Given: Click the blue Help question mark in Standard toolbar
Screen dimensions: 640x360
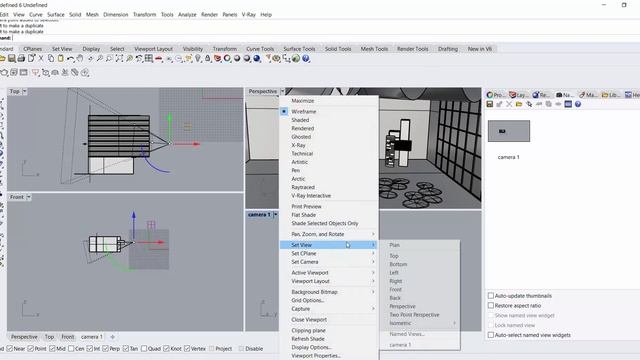Looking at the screenshot, I should (305, 58).
